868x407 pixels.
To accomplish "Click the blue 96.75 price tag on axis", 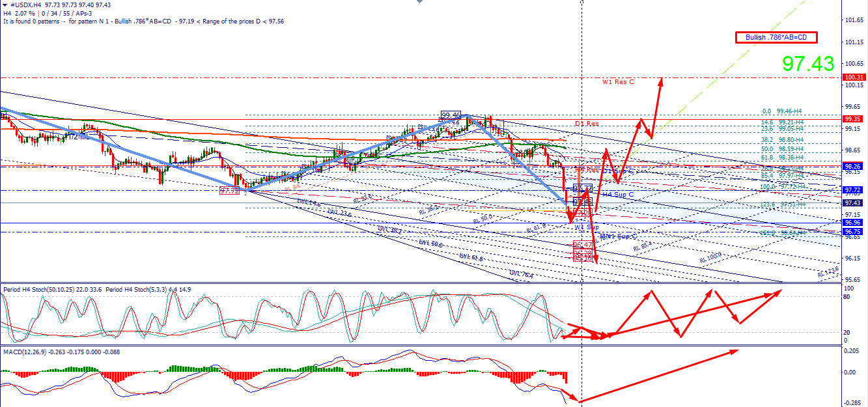I will coord(852,232).
